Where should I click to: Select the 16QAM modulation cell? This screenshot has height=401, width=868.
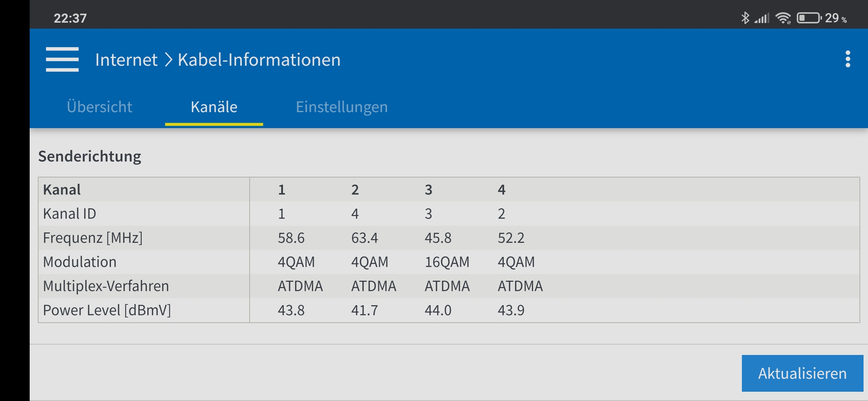click(x=447, y=262)
